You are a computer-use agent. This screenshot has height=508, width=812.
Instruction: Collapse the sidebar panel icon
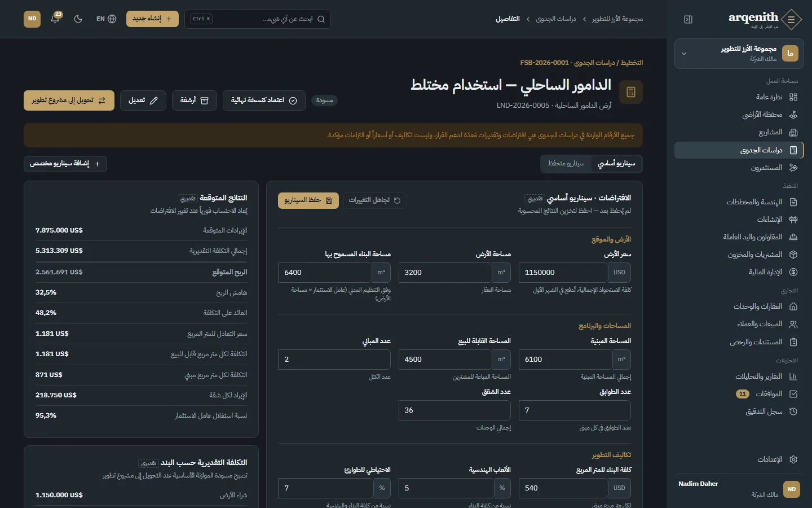[688, 19]
